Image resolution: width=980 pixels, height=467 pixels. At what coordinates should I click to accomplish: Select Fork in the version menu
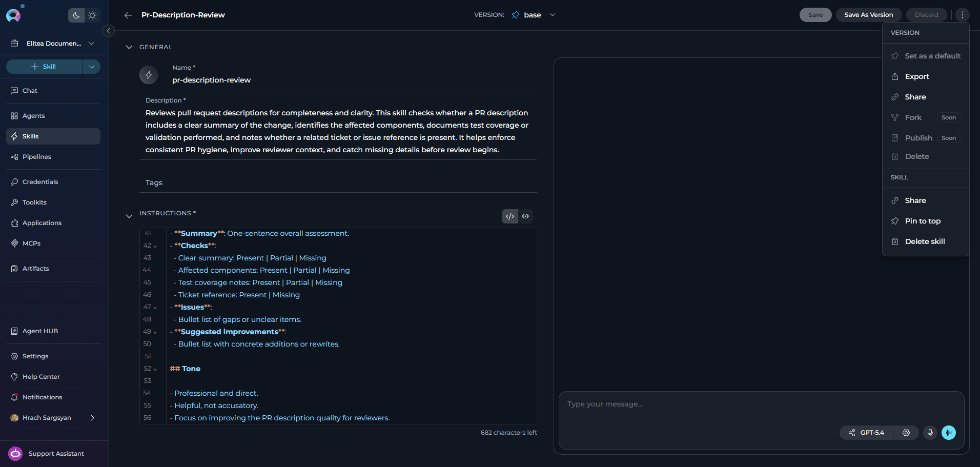click(x=926, y=117)
